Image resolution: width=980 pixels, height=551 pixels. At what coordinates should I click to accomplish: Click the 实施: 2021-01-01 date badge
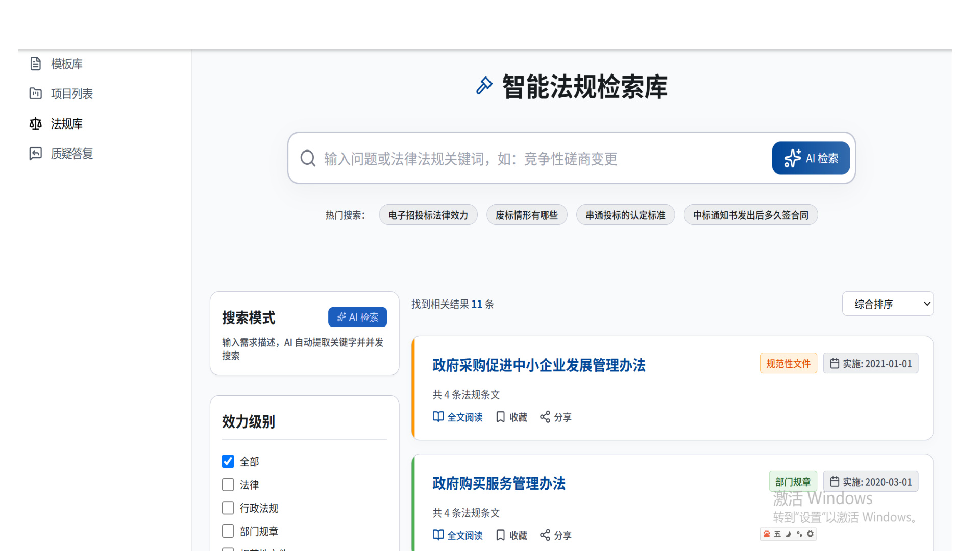[x=870, y=363]
